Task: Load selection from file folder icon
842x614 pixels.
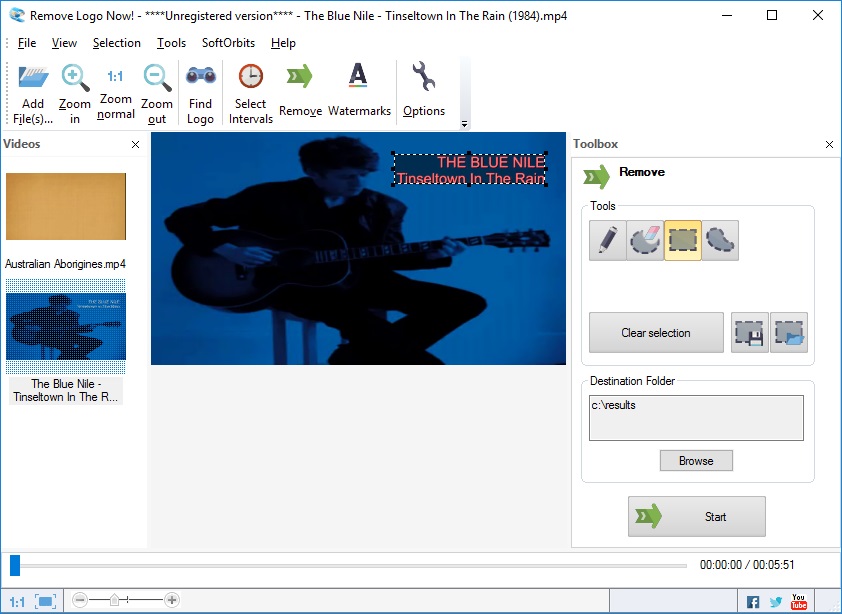Action: (789, 333)
